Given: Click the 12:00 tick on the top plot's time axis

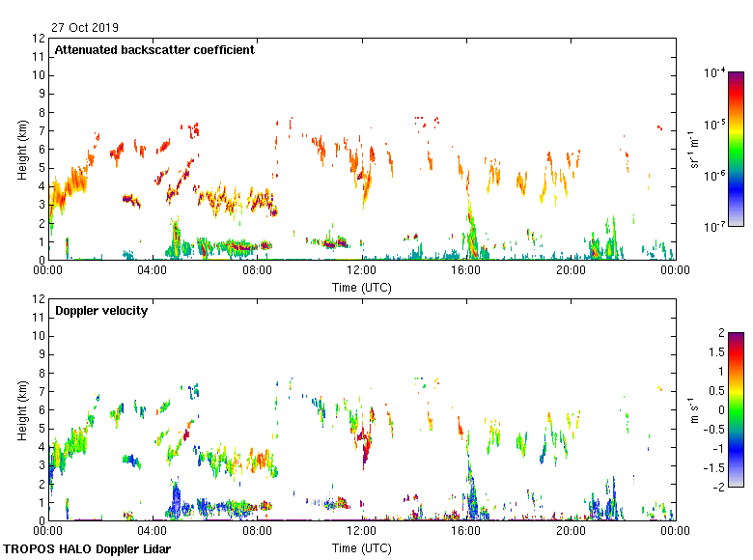Looking at the screenshot, I should pyautogui.click(x=361, y=270).
